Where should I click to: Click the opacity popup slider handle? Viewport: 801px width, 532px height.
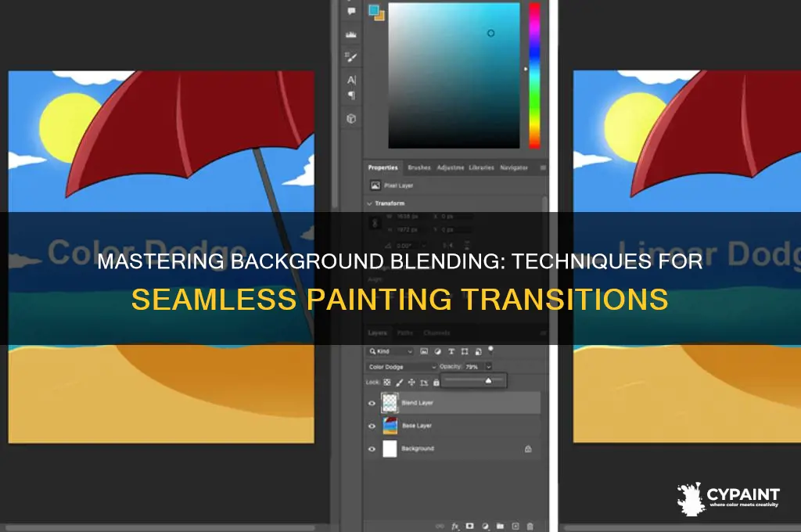point(488,381)
